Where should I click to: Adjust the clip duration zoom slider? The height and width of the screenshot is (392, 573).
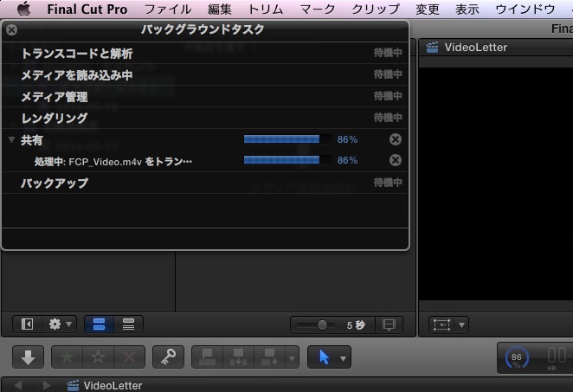point(322,325)
